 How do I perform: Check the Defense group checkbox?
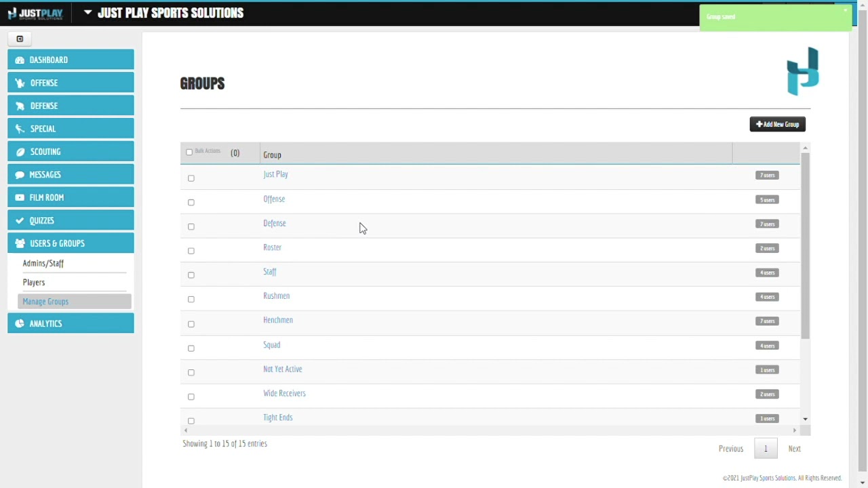pos(191,227)
